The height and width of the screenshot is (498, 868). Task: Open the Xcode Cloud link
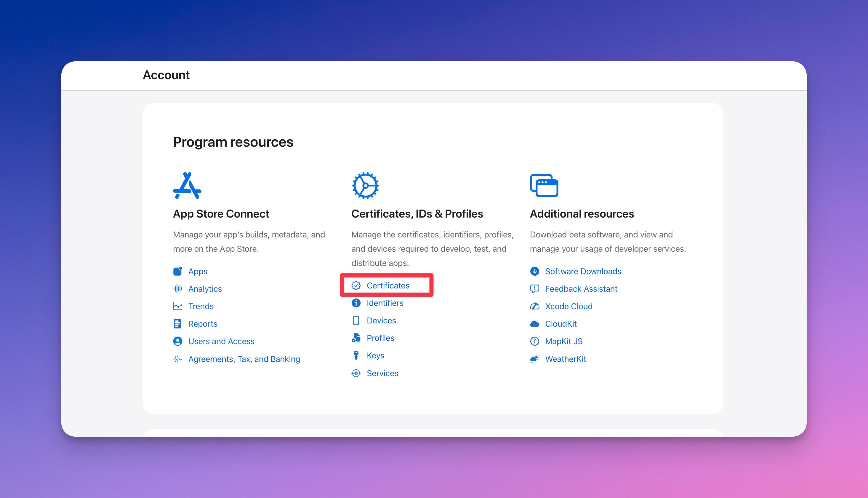(568, 306)
